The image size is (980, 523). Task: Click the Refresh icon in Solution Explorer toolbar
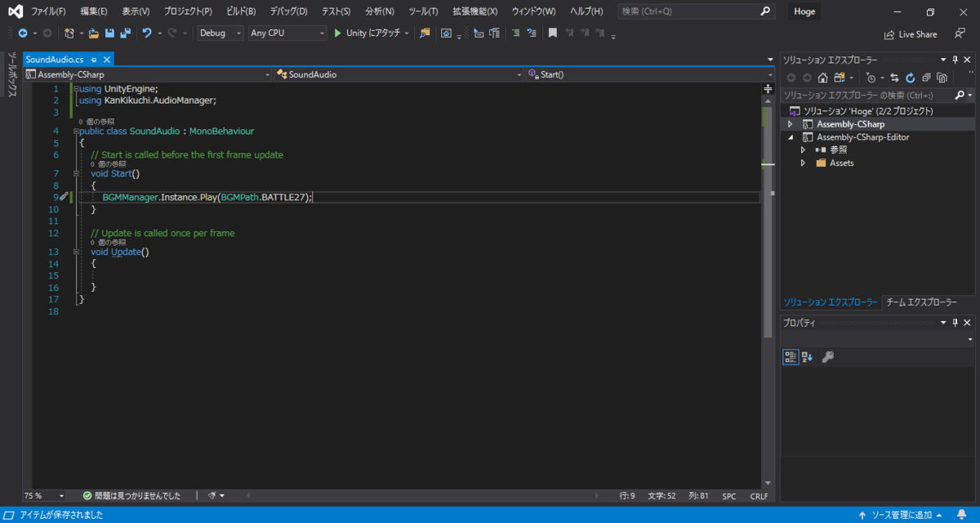click(910, 78)
